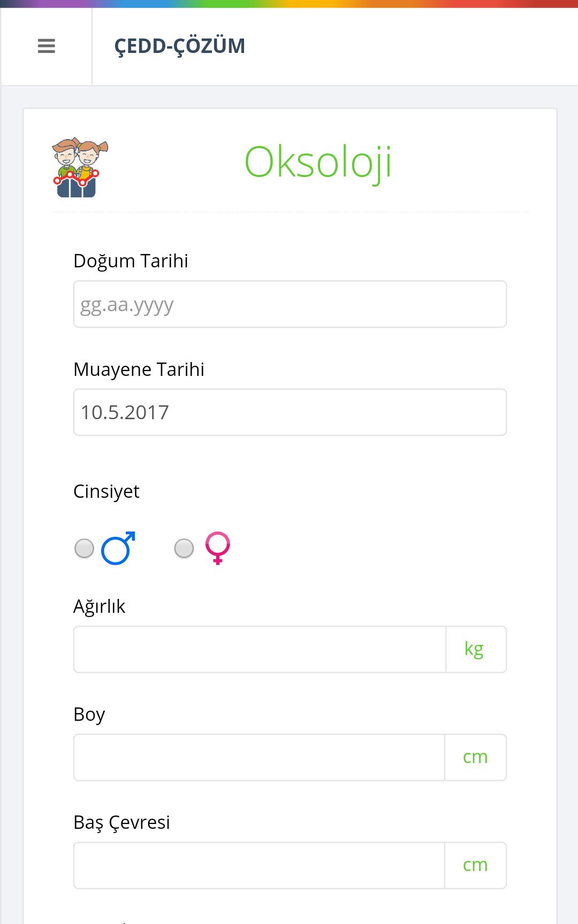Click the green Oksoloji heading
Screen dimensions: 578x924
pos(318,163)
